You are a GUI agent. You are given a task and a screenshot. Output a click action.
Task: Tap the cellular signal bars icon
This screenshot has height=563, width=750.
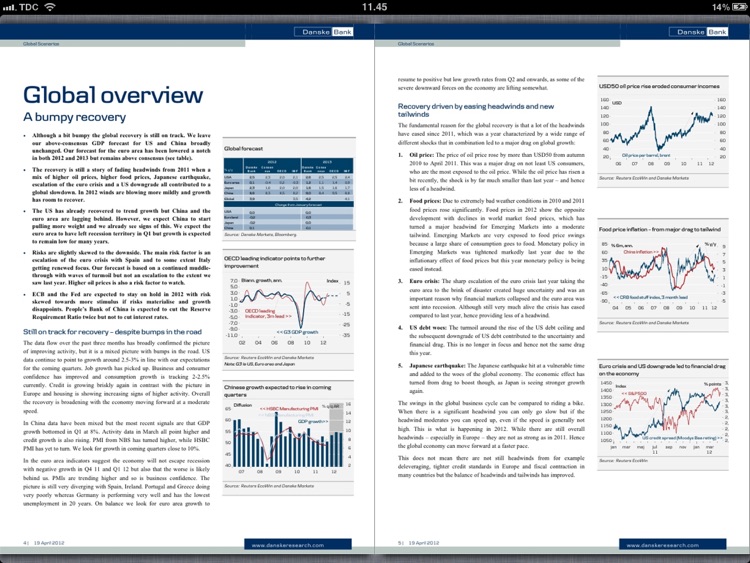coord(10,8)
